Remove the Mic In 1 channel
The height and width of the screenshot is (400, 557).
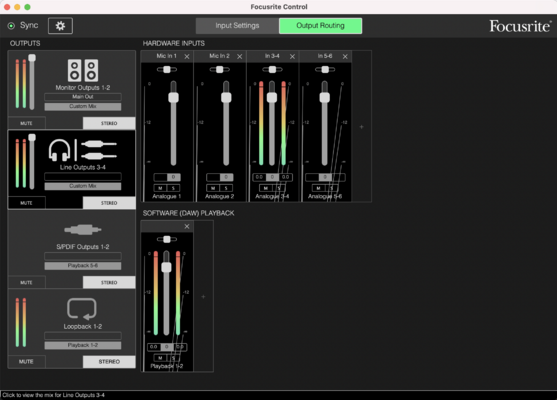click(x=187, y=56)
